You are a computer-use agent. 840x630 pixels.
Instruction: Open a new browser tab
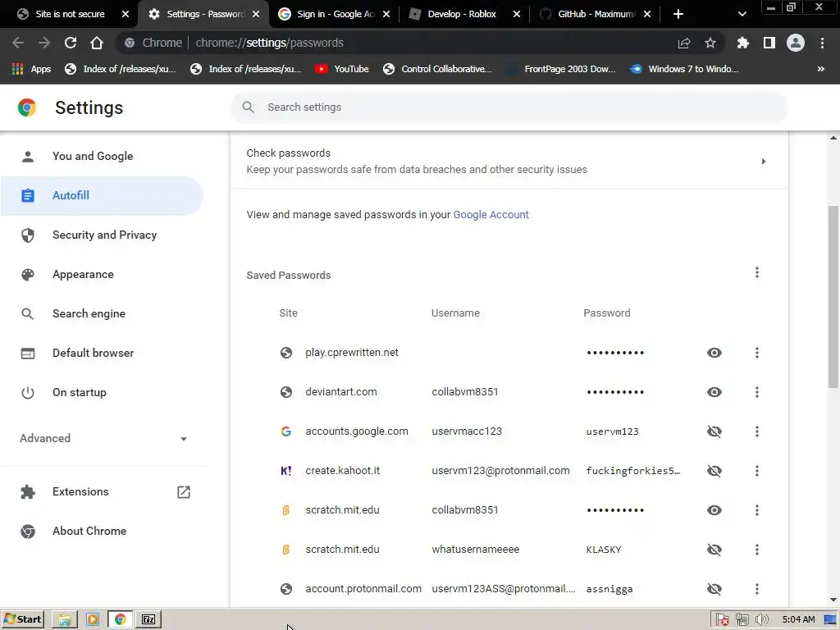(678, 14)
